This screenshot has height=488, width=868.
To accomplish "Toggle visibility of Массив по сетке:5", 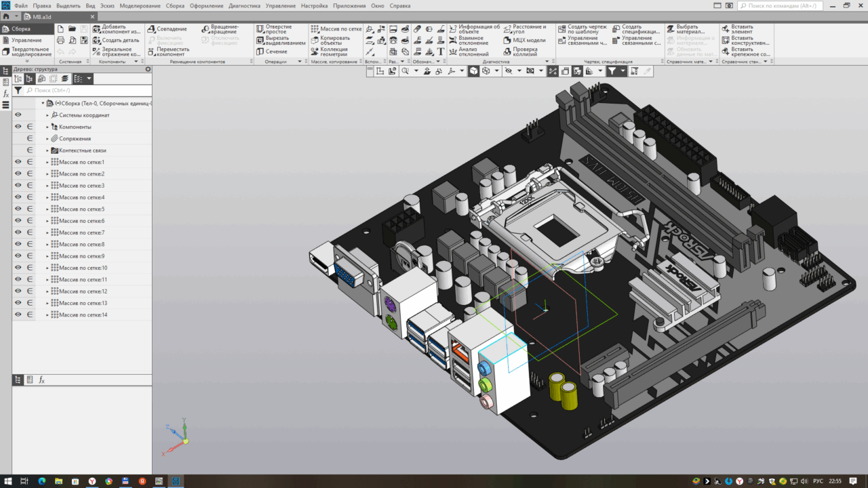I will click(x=18, y=209).
